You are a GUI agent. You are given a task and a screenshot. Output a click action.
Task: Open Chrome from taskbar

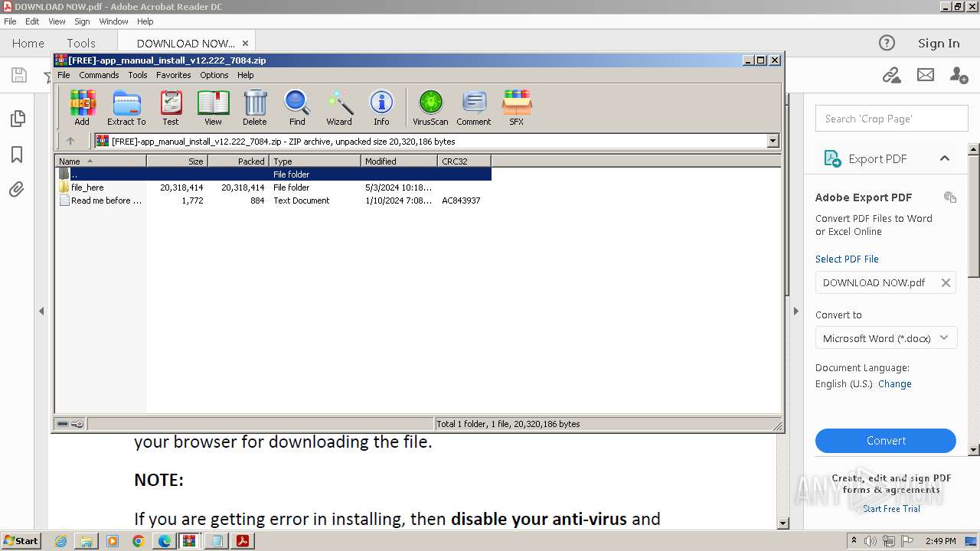138,541
